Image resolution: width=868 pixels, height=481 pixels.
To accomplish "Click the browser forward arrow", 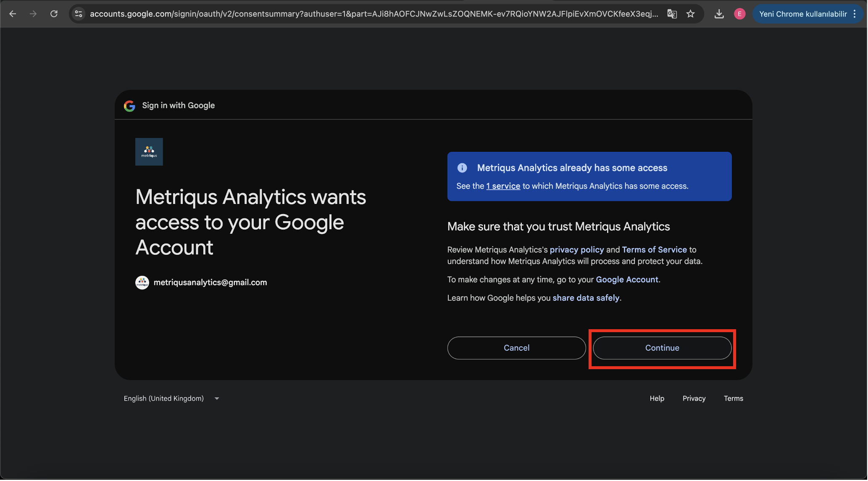I will click(33, 14).
